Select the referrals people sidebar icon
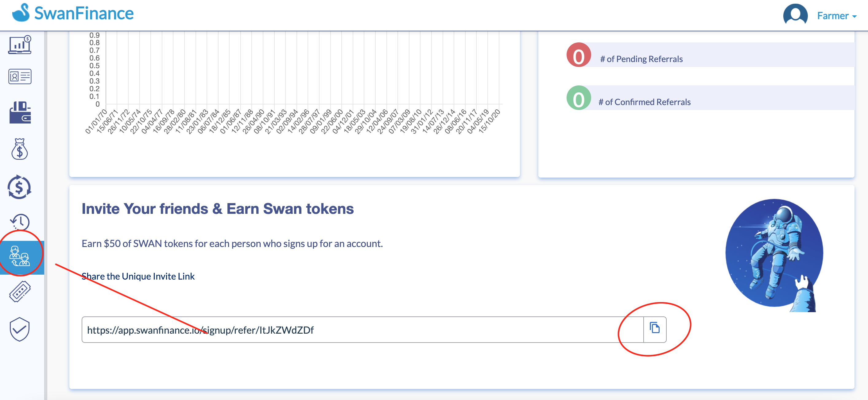Viewport: 868px width, 400px height. point(20,256)
